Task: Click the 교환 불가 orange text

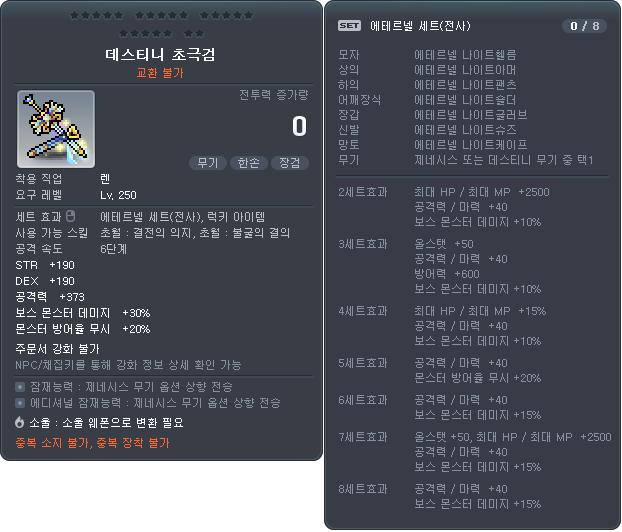Action: coord(160,73)
